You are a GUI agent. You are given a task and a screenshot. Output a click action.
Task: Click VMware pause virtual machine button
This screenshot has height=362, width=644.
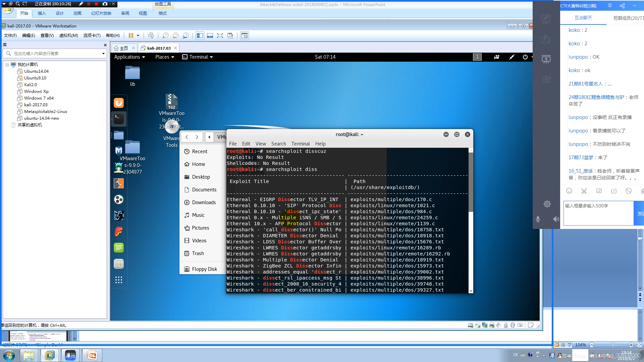coord(131,36)
